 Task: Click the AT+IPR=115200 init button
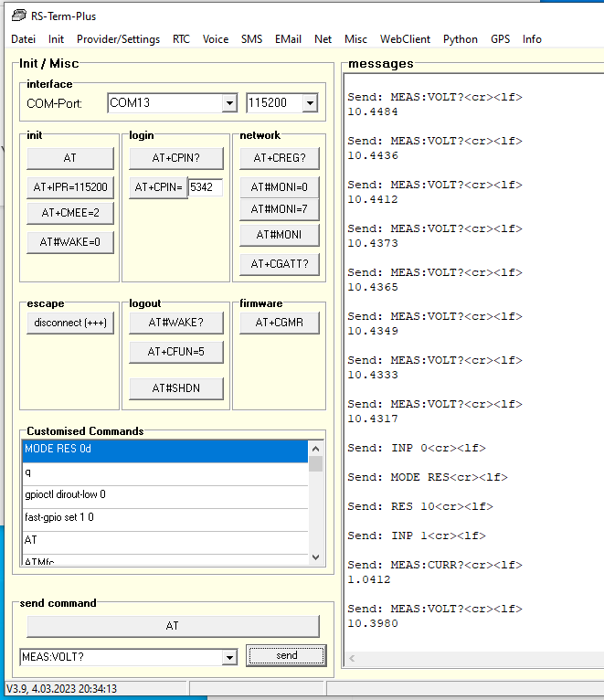[x=70, y=187]
